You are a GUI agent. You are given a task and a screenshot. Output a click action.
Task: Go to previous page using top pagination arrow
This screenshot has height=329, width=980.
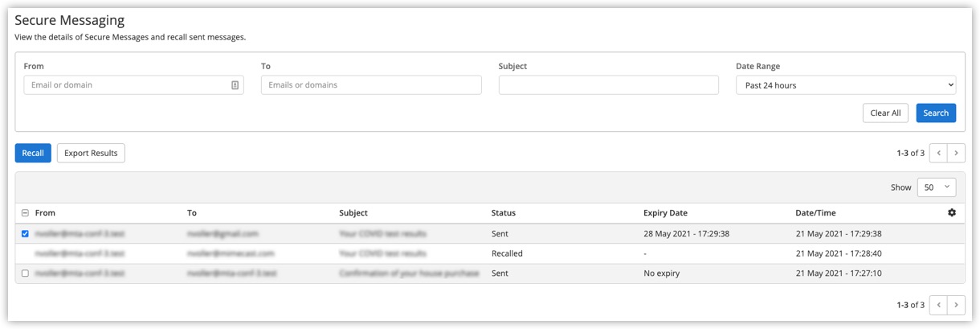[x=938, y=153]
